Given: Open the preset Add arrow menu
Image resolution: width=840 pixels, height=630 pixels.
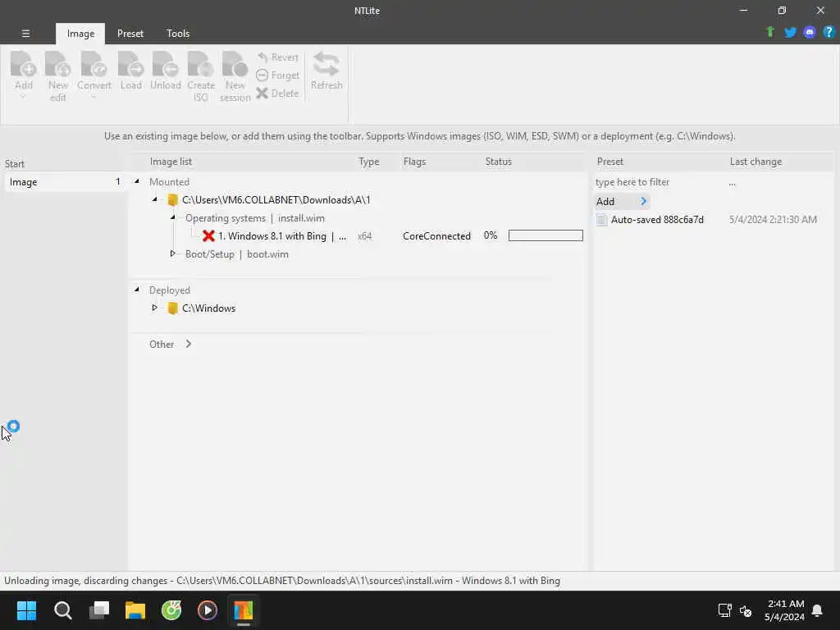Looking at the screenshot, I should click(x=643, y=202).
